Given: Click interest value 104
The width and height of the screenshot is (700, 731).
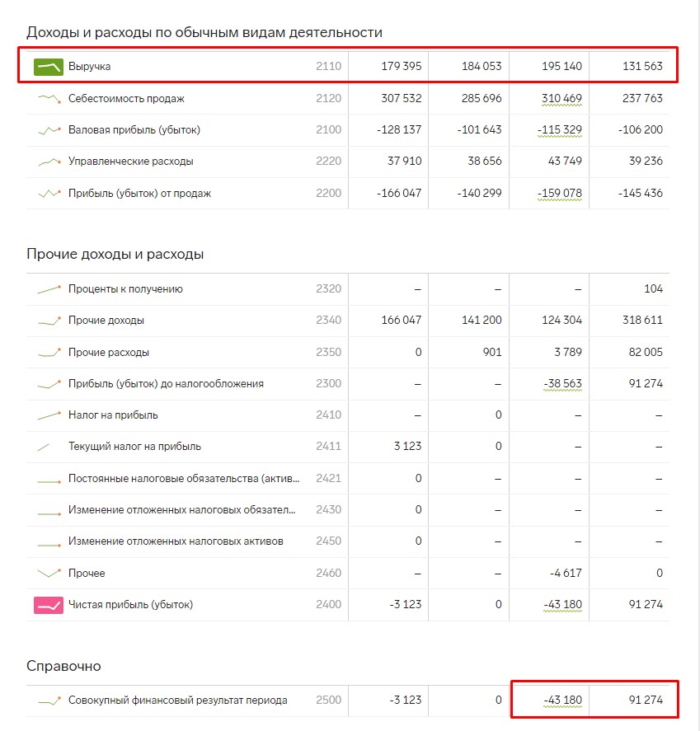Looking at the screenshot, I should click(653, 289).
